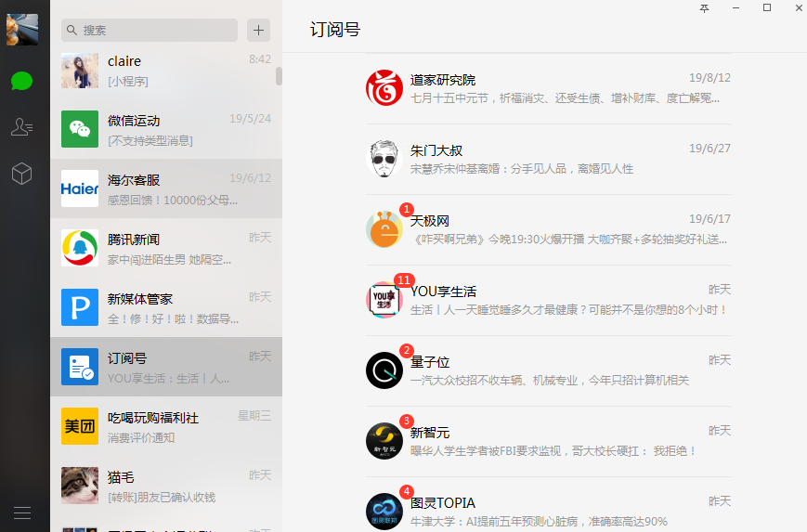
Task: Open the 量子位 subscription entry
Action: 548,371
